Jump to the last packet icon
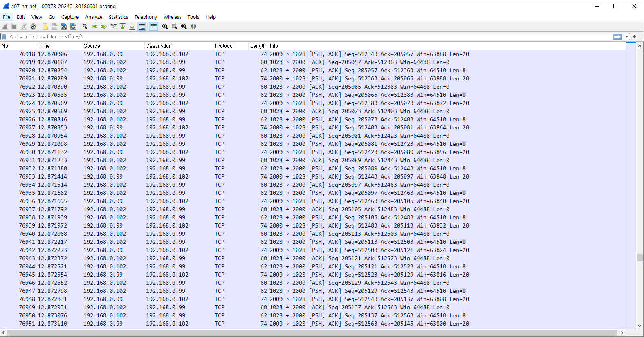 click(132, 27)
